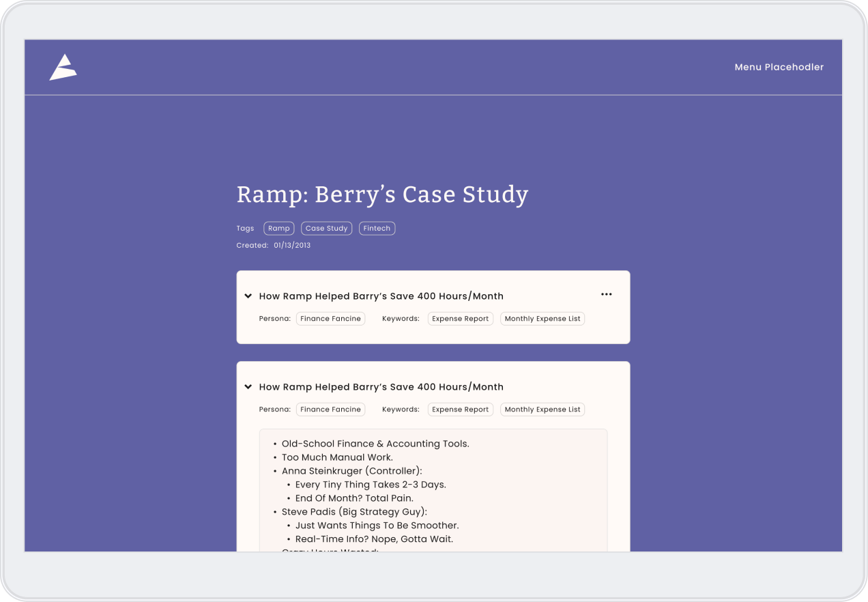Click bullet End Of Month? Total Pain

coord(354,498)
